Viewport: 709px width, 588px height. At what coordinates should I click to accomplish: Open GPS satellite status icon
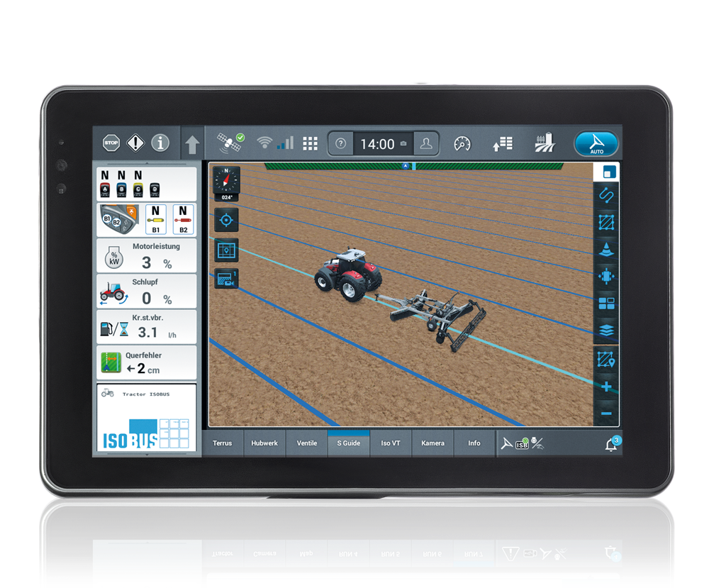coord(230,142)
